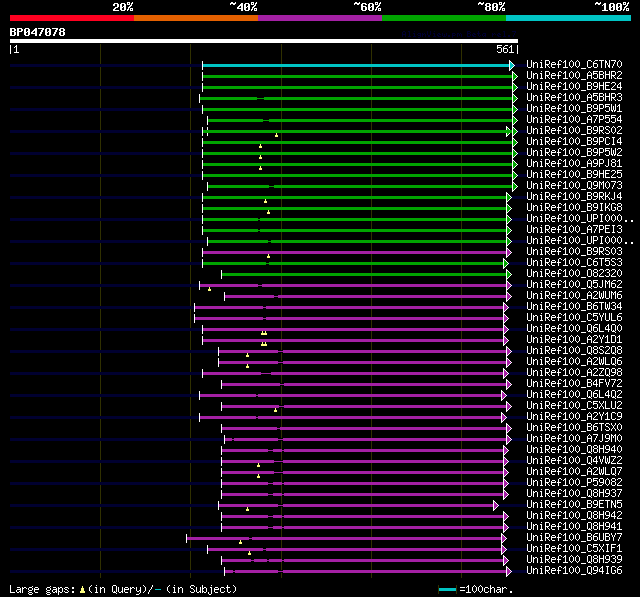Open the UniRef100_P59082 entry link

click(x=574, y=483)
